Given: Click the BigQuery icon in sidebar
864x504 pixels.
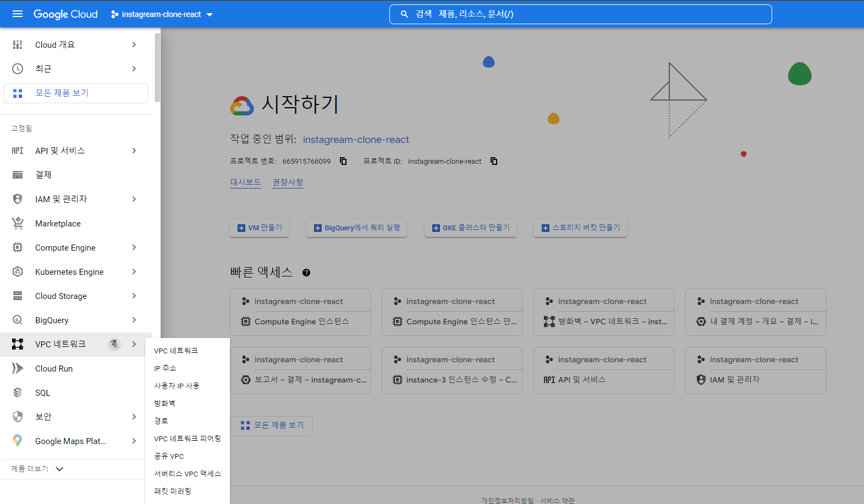Looking at the screenshot, I should click(18, 320).
